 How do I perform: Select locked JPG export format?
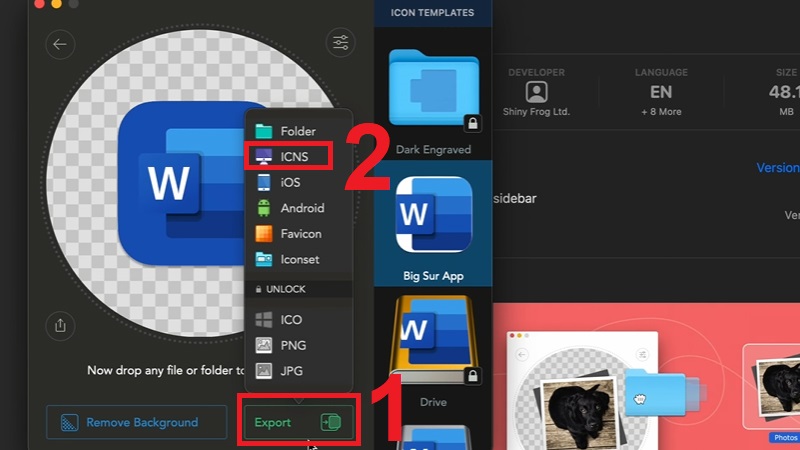[298, 371]
